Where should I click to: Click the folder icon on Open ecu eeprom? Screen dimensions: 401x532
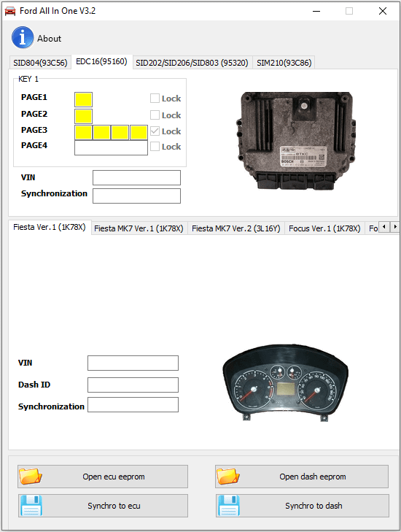(31, 477)
